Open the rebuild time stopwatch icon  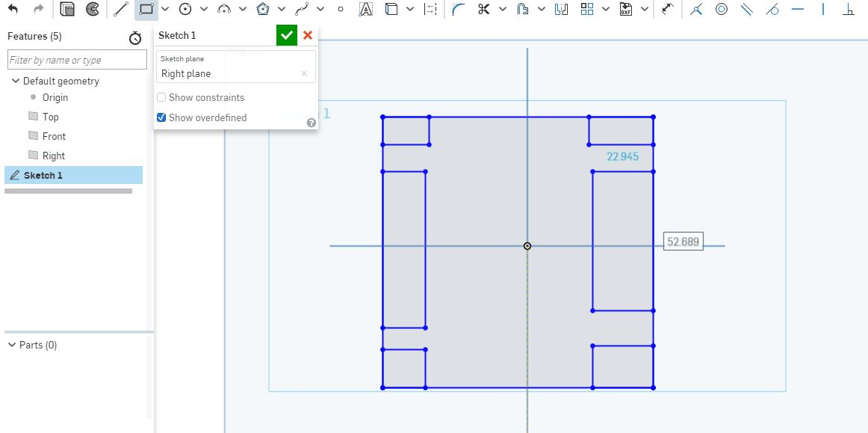pyautogui.click(x=135, y=37)
